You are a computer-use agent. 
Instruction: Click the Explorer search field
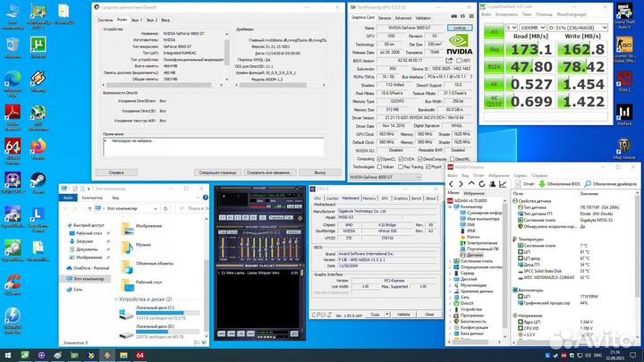coord(193,208)
